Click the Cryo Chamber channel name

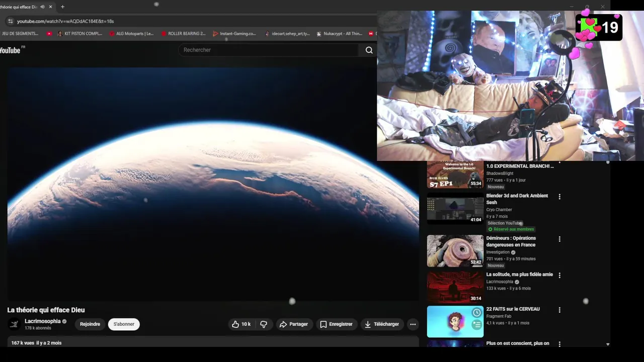[499, 210]
